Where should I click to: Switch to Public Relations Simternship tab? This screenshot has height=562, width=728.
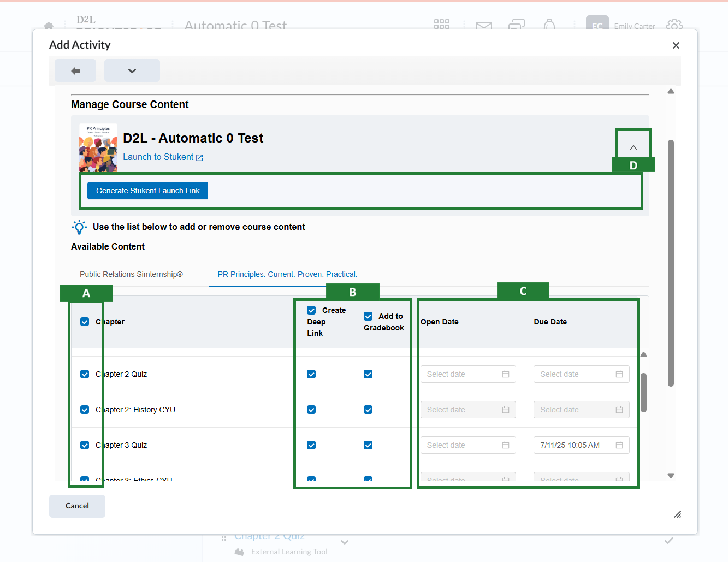pyautogui.click(x=131, y=274)
